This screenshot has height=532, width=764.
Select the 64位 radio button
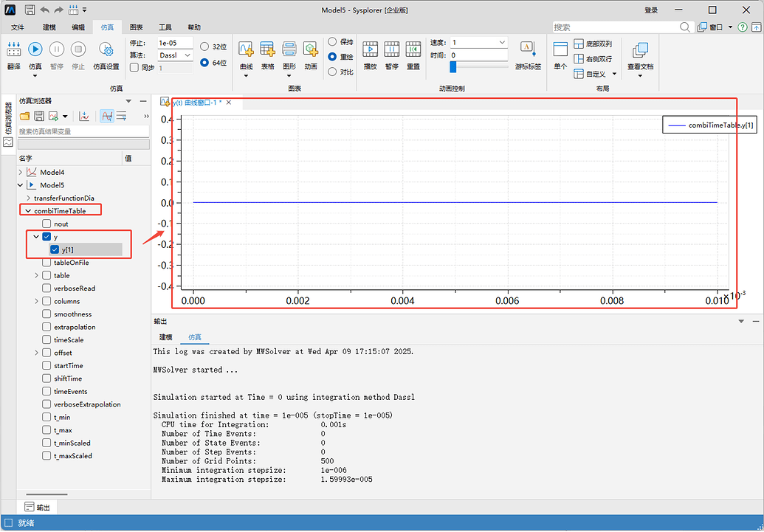pyautogui.click(x=204, y=63)
